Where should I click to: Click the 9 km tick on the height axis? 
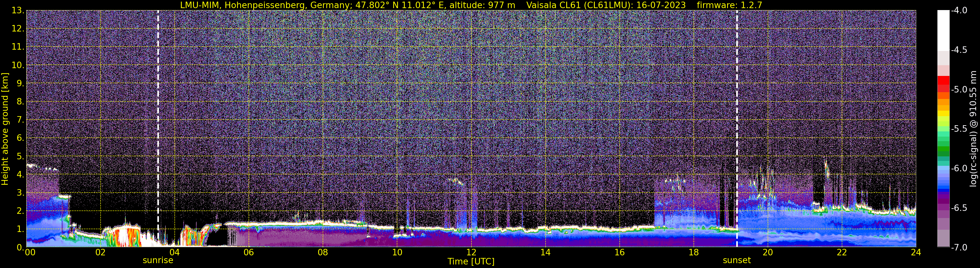pos(20,83)
